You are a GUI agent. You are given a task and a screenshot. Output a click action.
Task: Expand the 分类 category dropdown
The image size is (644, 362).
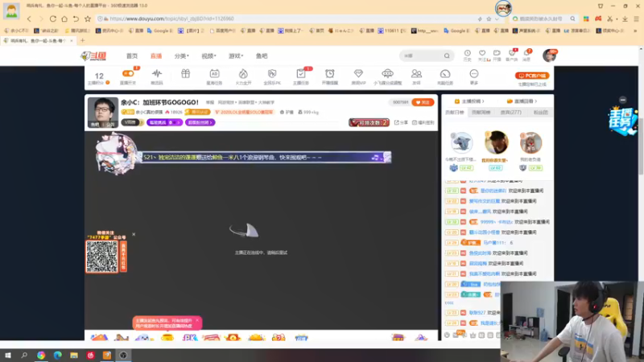(x=182, y=56)
